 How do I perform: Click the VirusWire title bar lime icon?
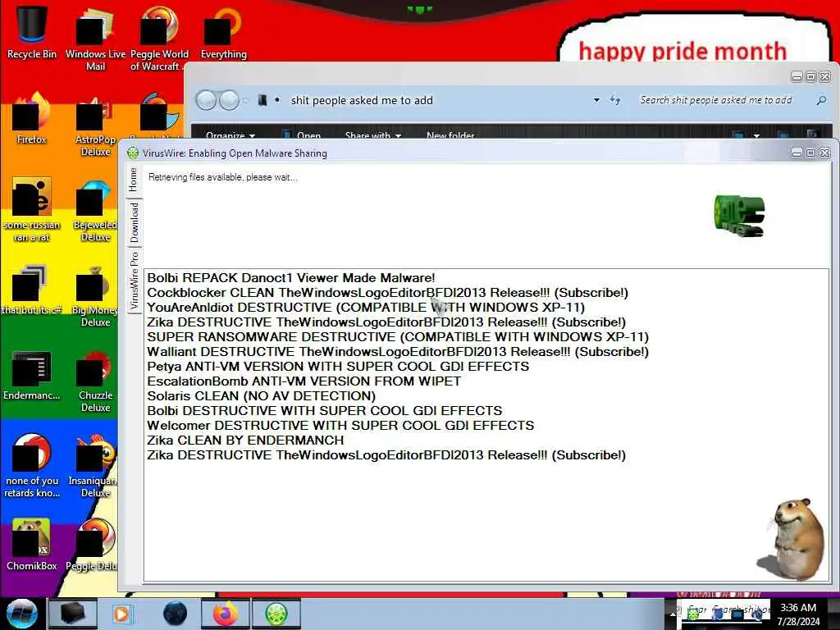pos(132,153)
